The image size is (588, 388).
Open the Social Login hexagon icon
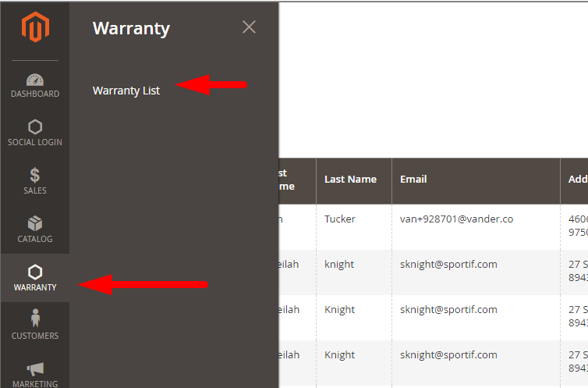(x=35, y=126)
